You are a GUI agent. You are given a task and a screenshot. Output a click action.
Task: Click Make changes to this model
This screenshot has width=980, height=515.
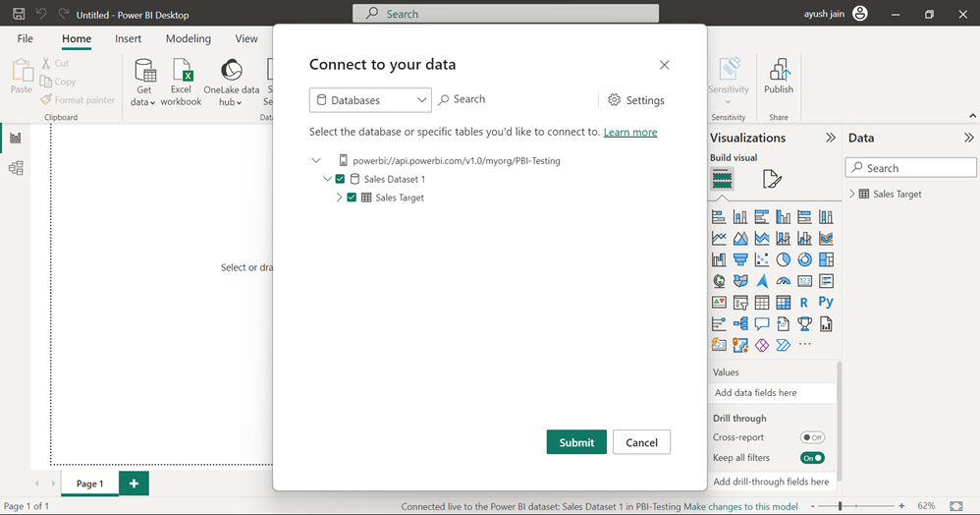coord(740,506)
